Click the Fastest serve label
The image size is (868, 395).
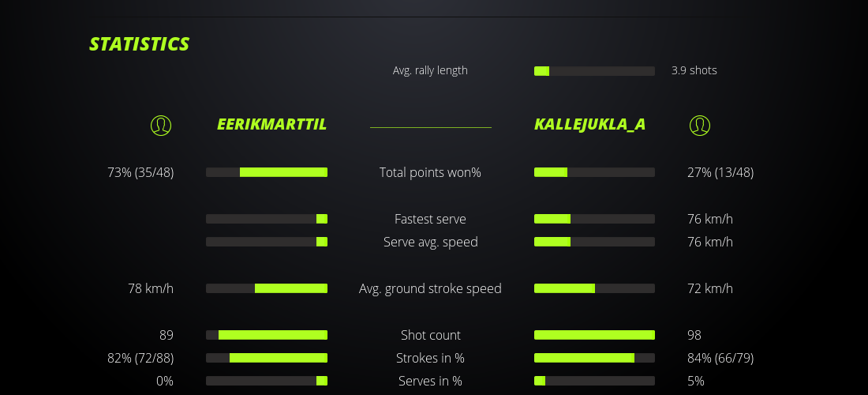430,219
